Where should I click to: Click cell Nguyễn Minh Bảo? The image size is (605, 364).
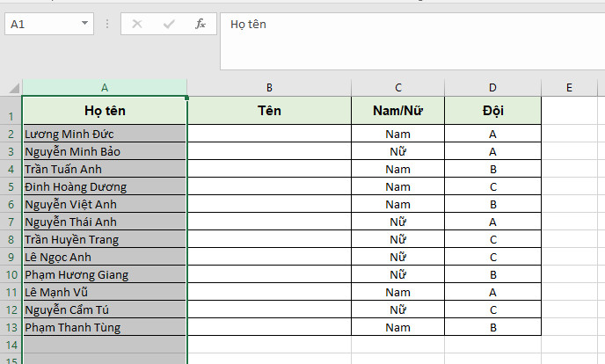(105, 151)
